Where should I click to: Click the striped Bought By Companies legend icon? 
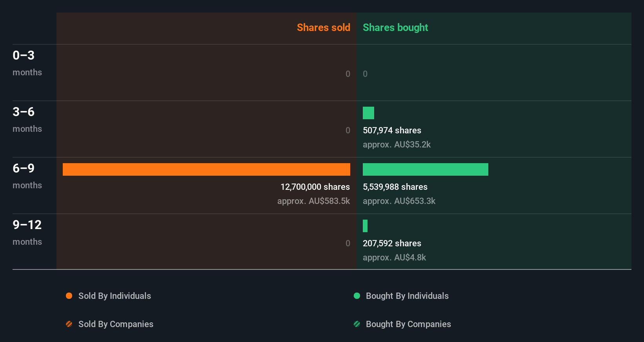pyautogui.click(x=357, y=324)
